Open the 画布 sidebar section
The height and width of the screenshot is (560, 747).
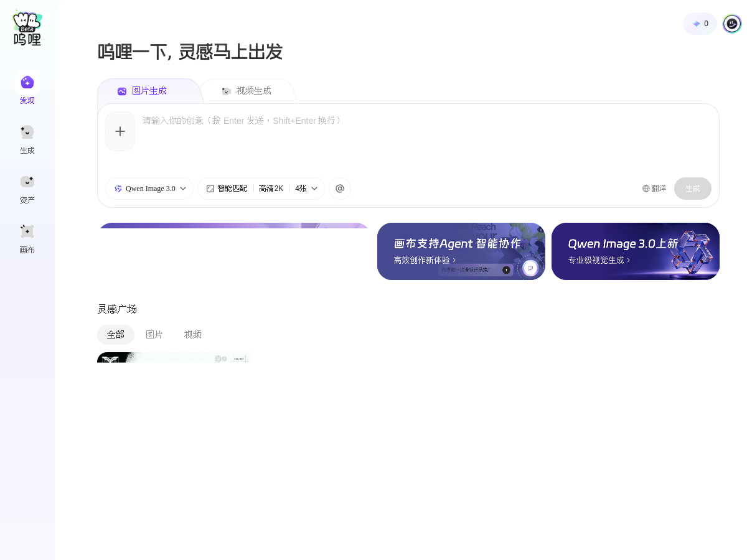pos(27,238)
